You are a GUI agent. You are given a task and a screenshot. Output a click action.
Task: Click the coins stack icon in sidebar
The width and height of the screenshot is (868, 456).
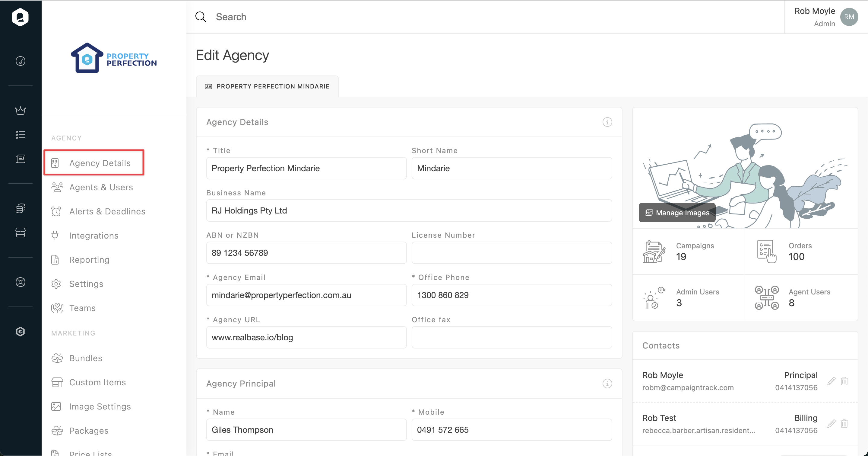click(21, 208)
